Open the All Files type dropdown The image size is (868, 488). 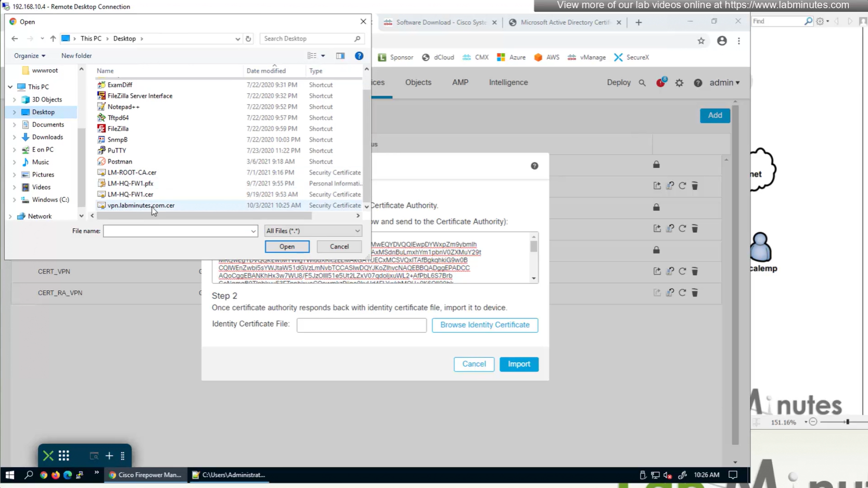(x=313, y=231)
